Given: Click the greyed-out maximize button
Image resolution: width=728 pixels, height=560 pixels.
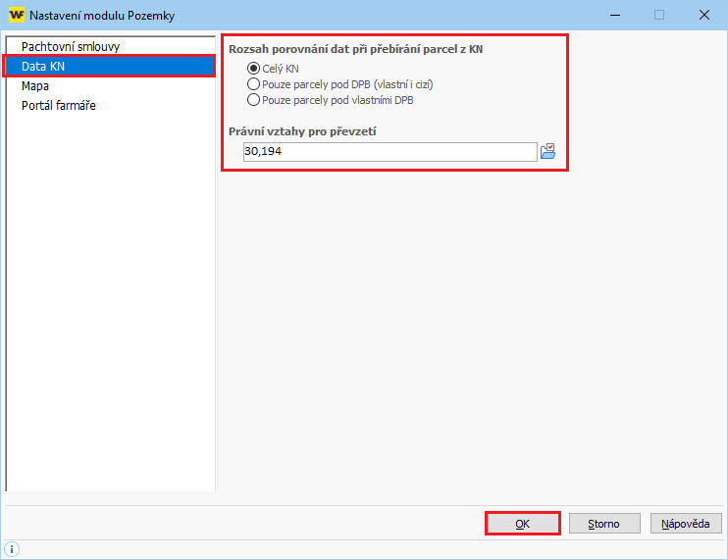Looking at the screenshot, I should point(659,15).
